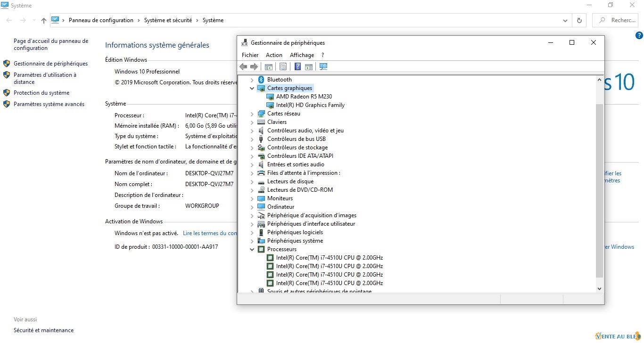Open the Fichier menu
The height and width of the screenshot is (343, 644).
tap(250, 55)
